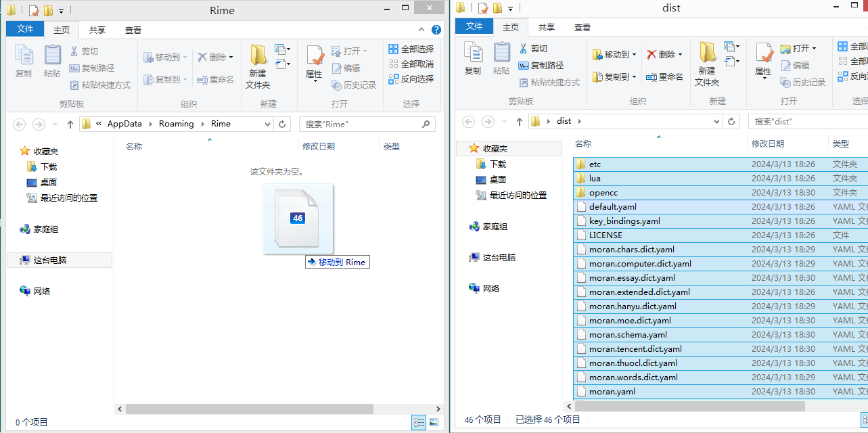The image size is (868, 433).
Task: Switch Rime window to details view
Action: (419, 422)
